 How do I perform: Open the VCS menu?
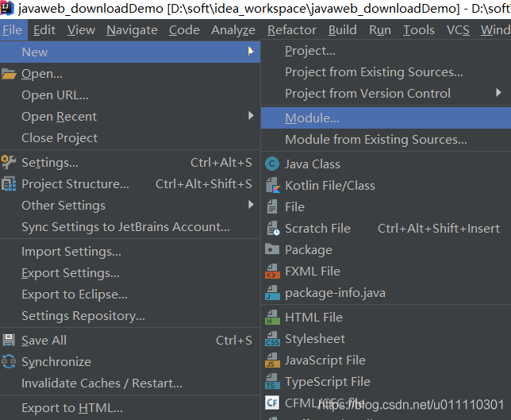[458, 30]
